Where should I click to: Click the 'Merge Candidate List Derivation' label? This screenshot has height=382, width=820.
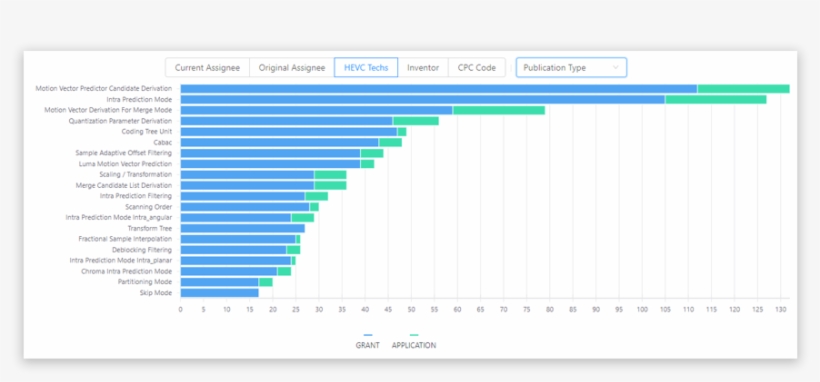[x=124, y=185]
